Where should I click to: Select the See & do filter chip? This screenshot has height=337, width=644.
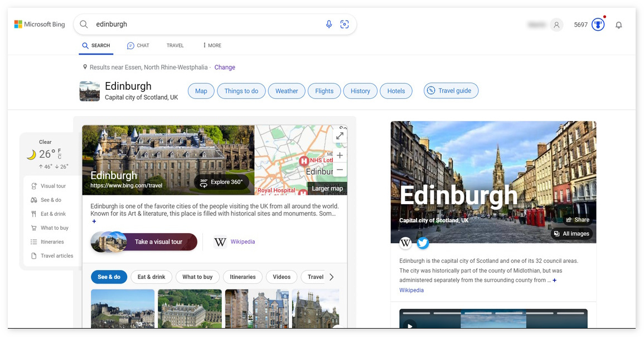coord(109,277)
